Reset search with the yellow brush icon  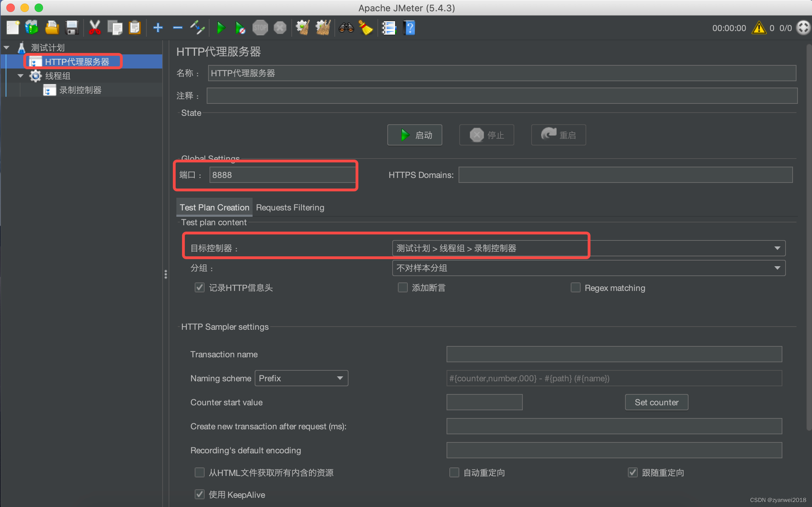coord(366,28)
